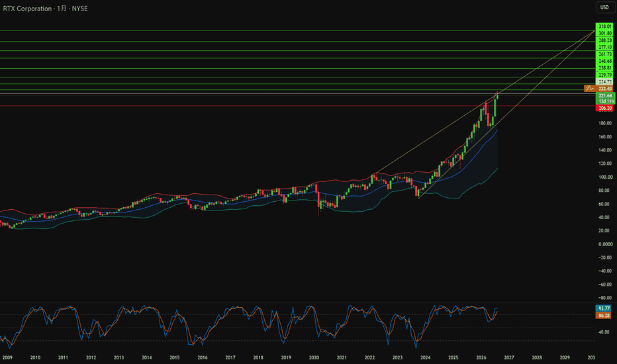Click the orange pre-market 222.43 label
This screenshot has height=364, width=617.
[x=598, y=89]
